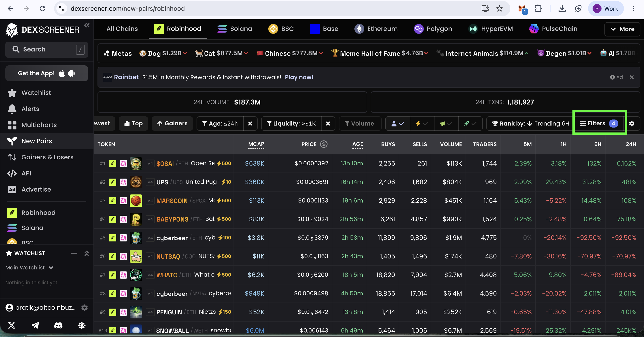Open account settings gear beside the email
Image resolution: width=644 pixels, height=337 pixels.
click(85, 307)
